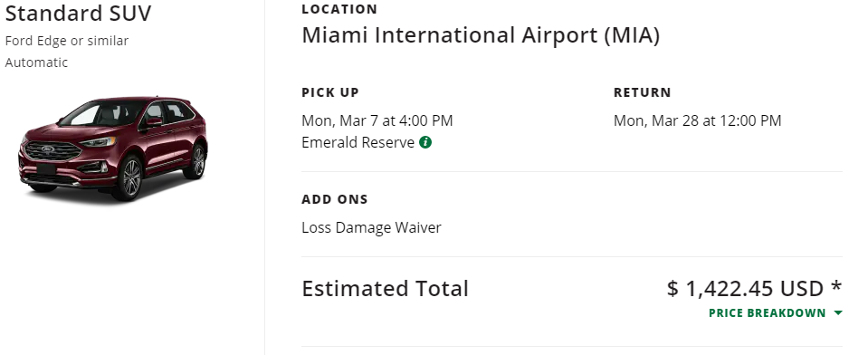868x355 pixels.
Task: Click the Automatic transmission label
Action: click(x=36, y=62)
